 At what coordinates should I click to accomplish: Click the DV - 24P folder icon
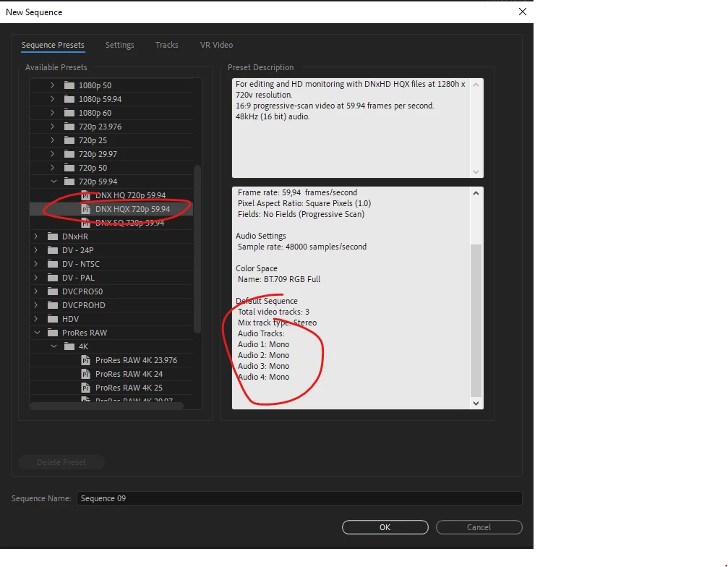[53, 250]
